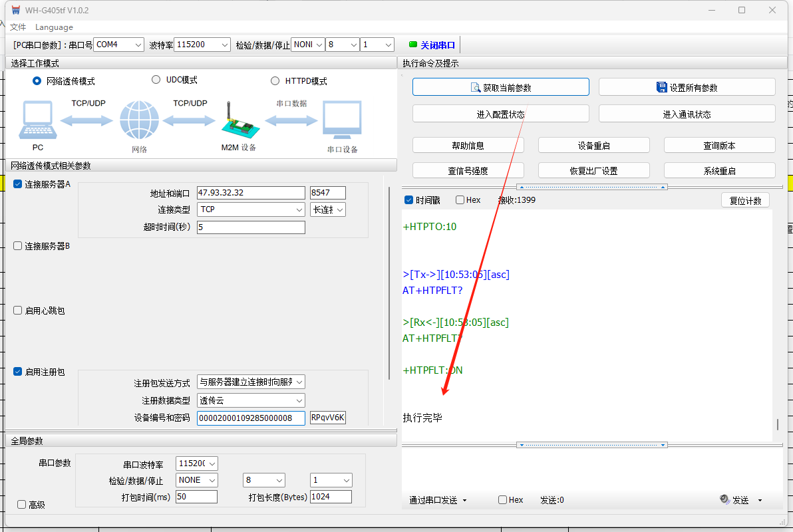Open the Language menu
The width and height of the screenshot is (793, 532).
(54, 27)
